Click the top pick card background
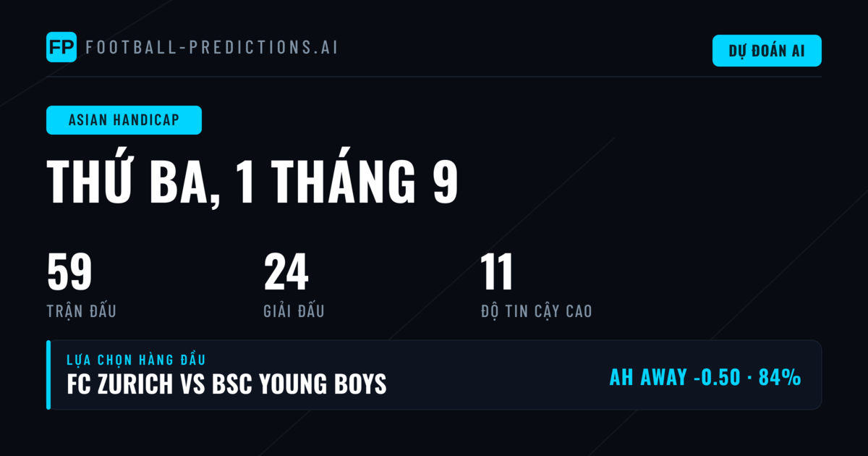The height and width of the screenshot is (456, 868). (x=434, y=375)
